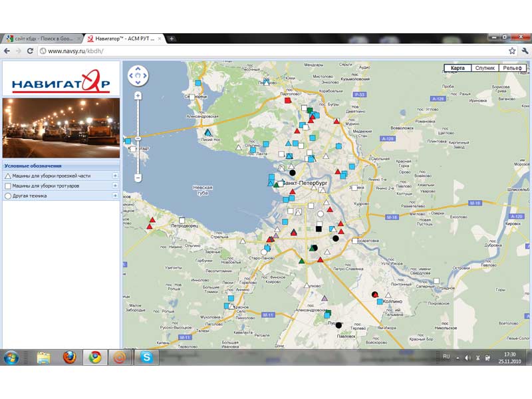Switch map to Спутник view
Screen dimensions: 532x399
(485, 68)
